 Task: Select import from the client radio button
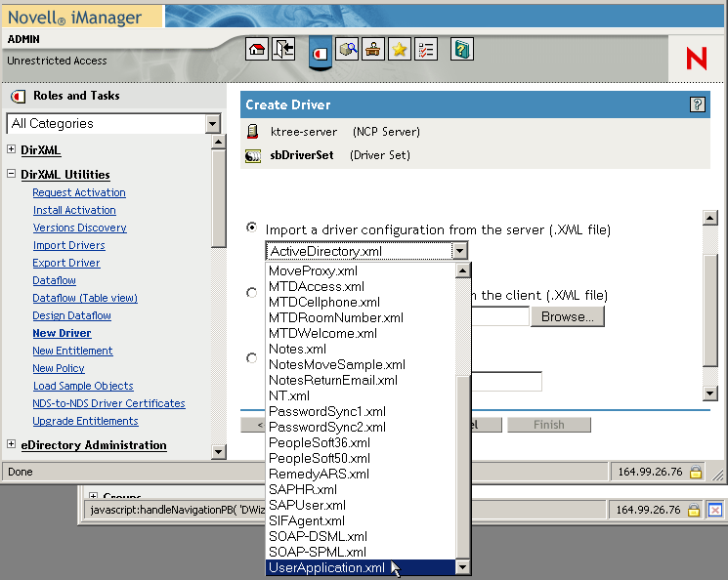251,293
